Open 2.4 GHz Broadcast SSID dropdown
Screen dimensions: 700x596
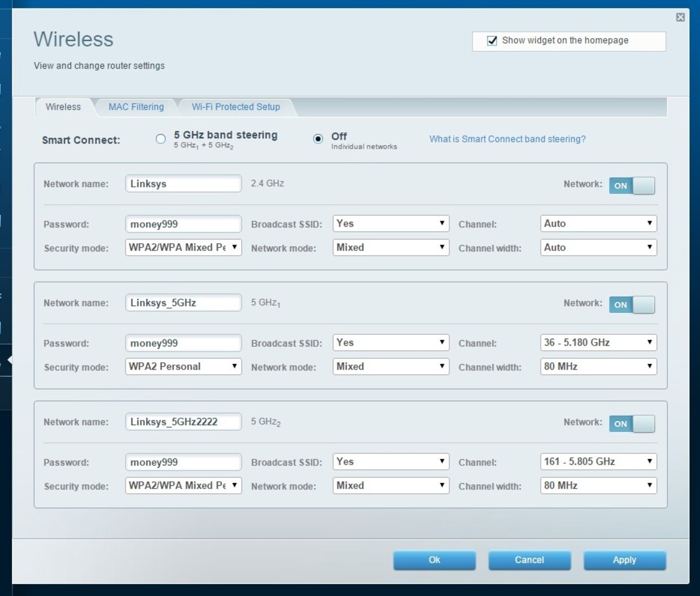click(391, 224)
